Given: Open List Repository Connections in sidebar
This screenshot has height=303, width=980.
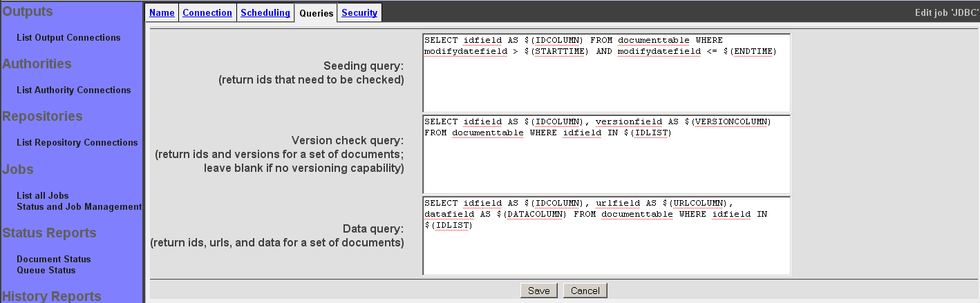Looking at the screenshot, I should tap(77, 143).
